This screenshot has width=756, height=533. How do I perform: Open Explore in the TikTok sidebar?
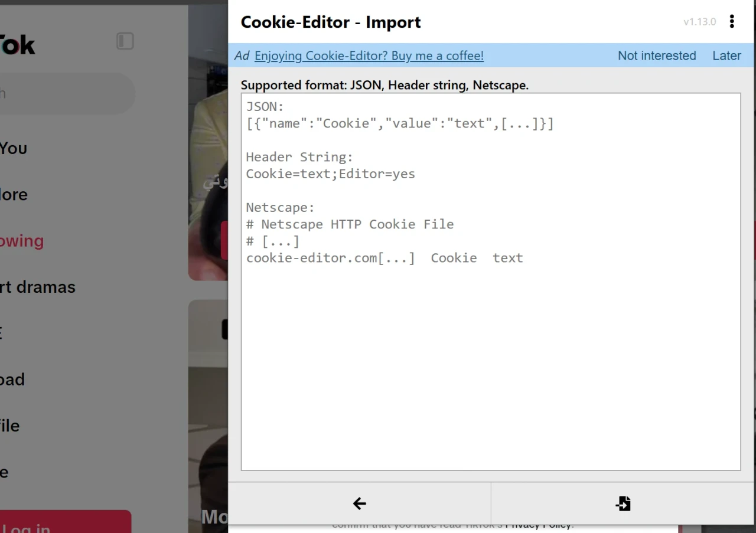coord(14,195)
